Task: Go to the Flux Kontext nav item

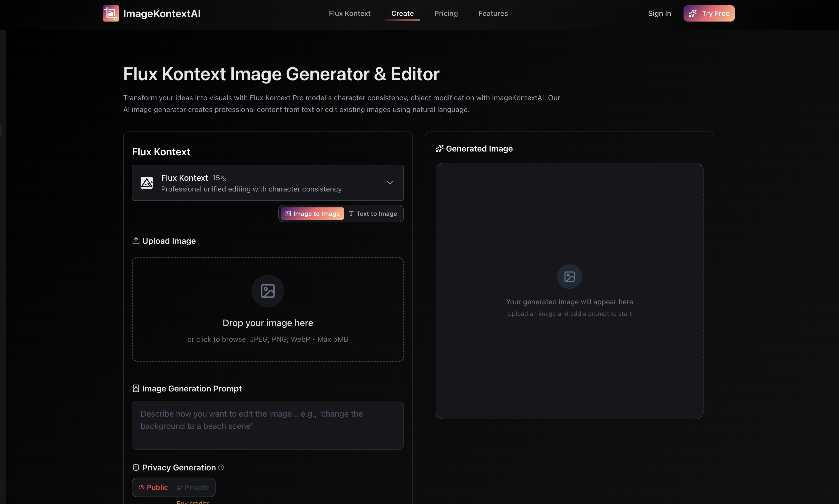Action: 349,13
